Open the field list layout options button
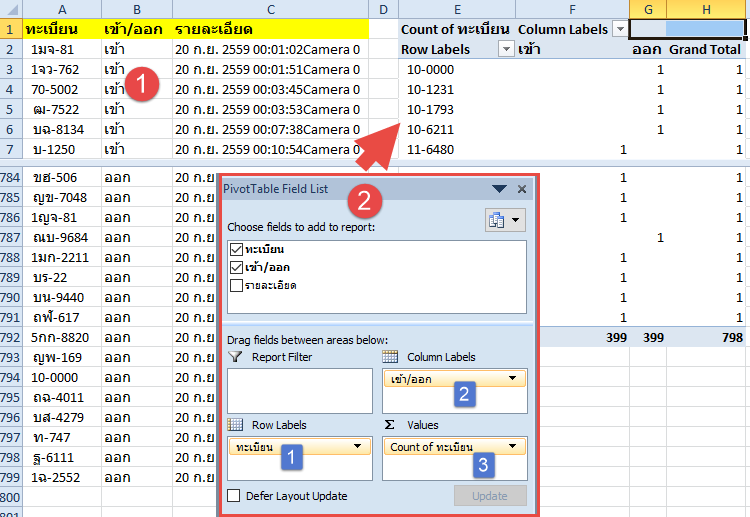750x517 pixels. tap(505, 220)
